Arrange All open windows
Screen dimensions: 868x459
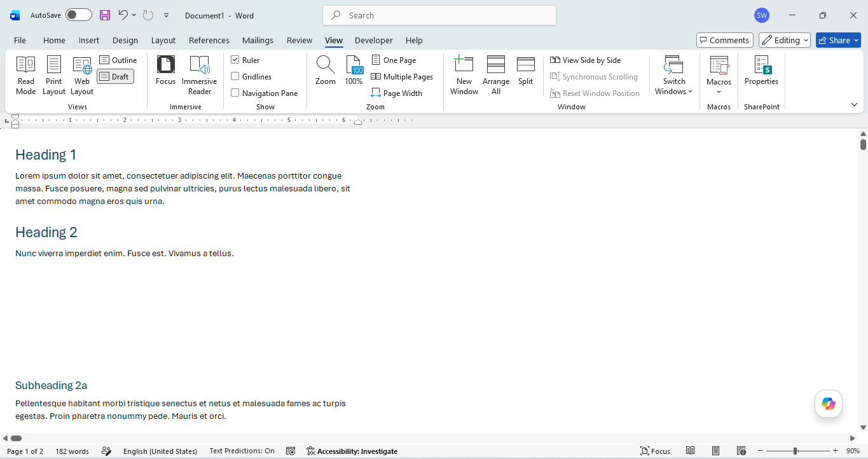pyautogui.click(x=496, y=75)
